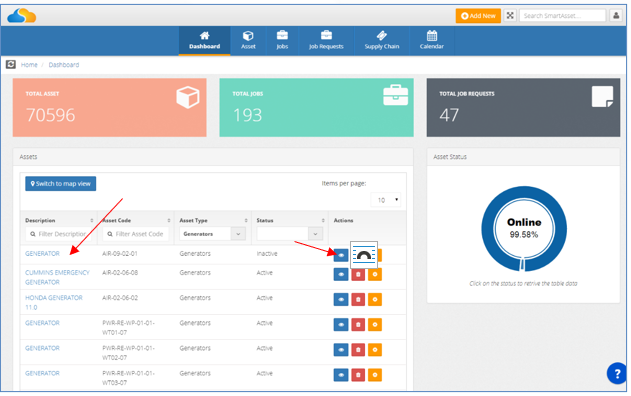This screenshot has height=396, width=631.
Task: Click the Add New button
Action: [478, 16]
